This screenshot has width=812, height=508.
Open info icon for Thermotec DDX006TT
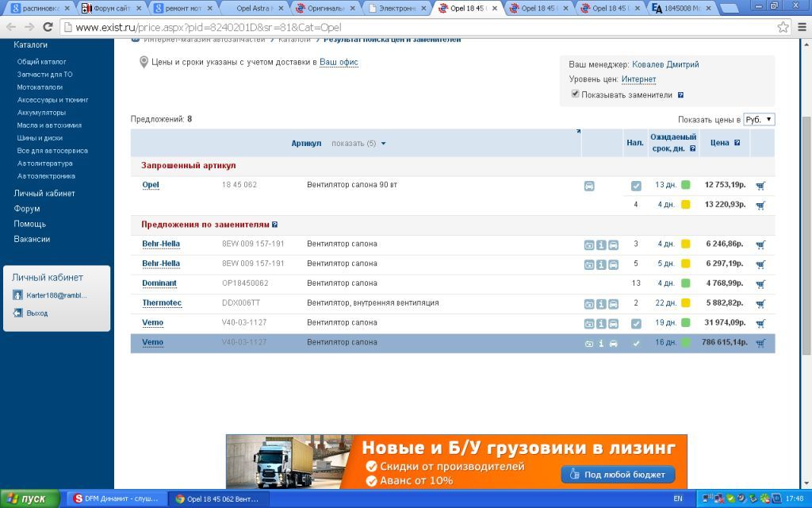tap(601, 304)
